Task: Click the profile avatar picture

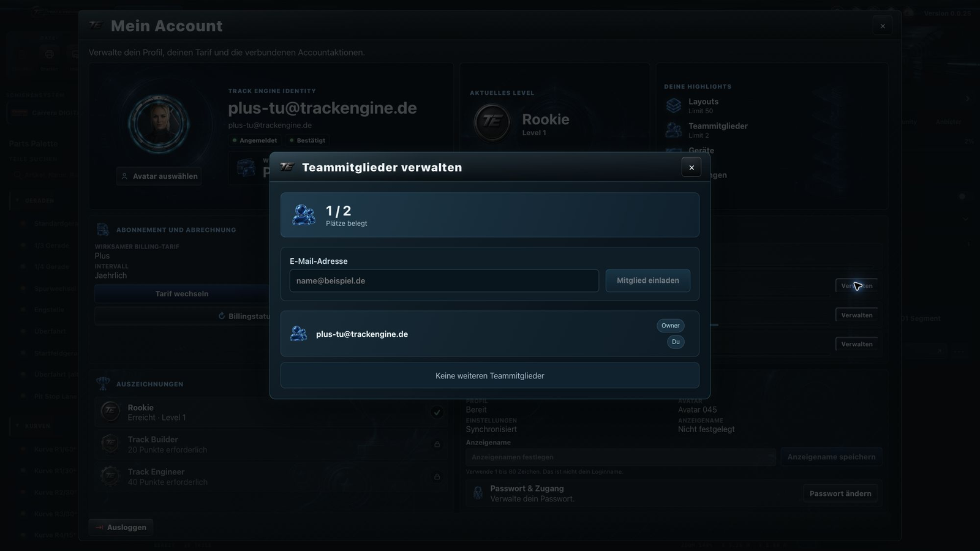Action: point(159,124)
